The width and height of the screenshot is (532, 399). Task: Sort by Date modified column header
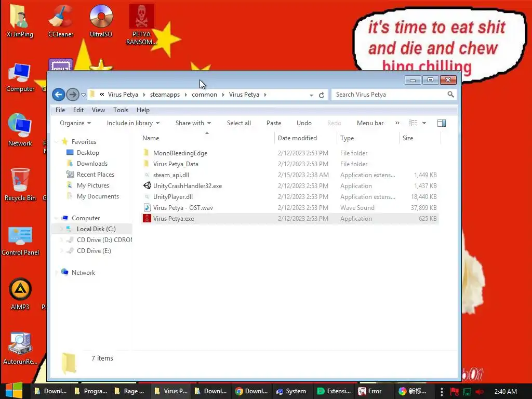pyautogui.click(x=305, y=138)
